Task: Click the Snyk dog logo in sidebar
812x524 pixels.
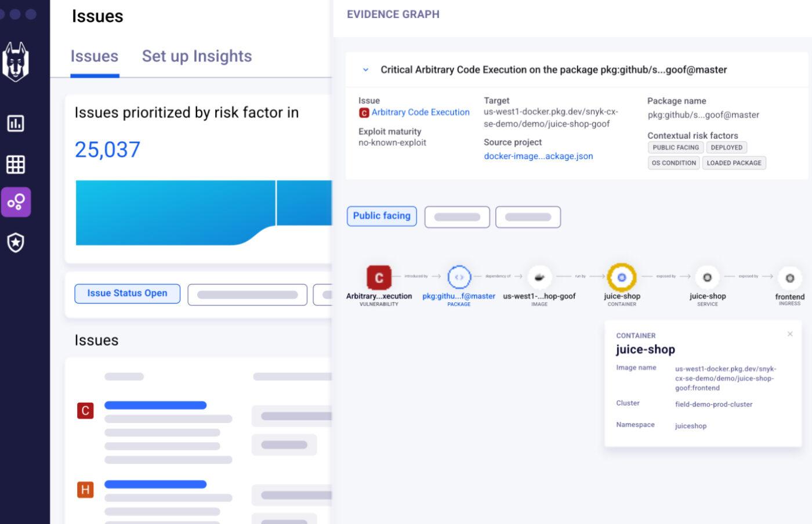Action: click(x=16, y=61)
